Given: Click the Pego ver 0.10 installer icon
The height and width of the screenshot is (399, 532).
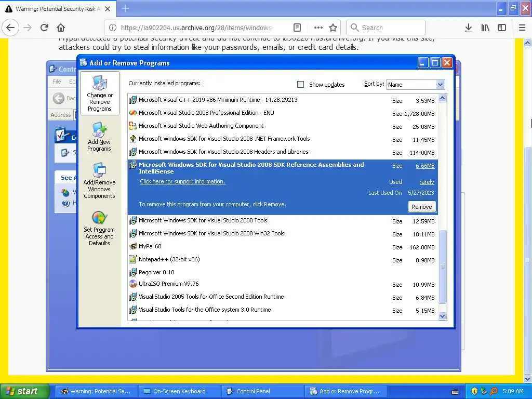Looking at the screenshot, I should coord(133,272).
